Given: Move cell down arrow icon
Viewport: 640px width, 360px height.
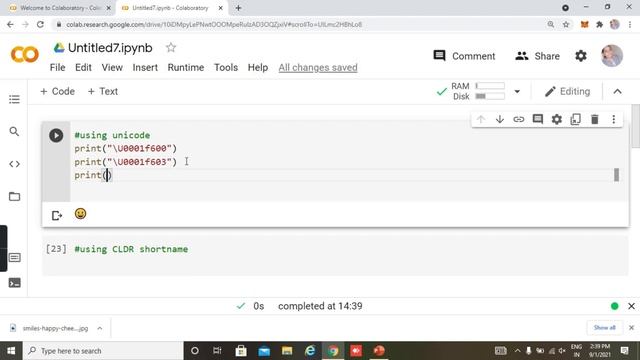Looking at the screenshot, I should click(500, 119).
